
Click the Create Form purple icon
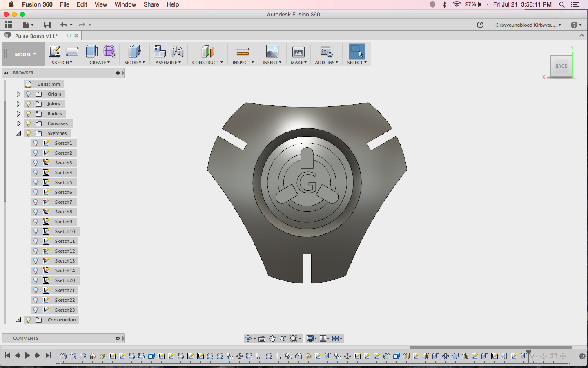(x=109, y=52)
